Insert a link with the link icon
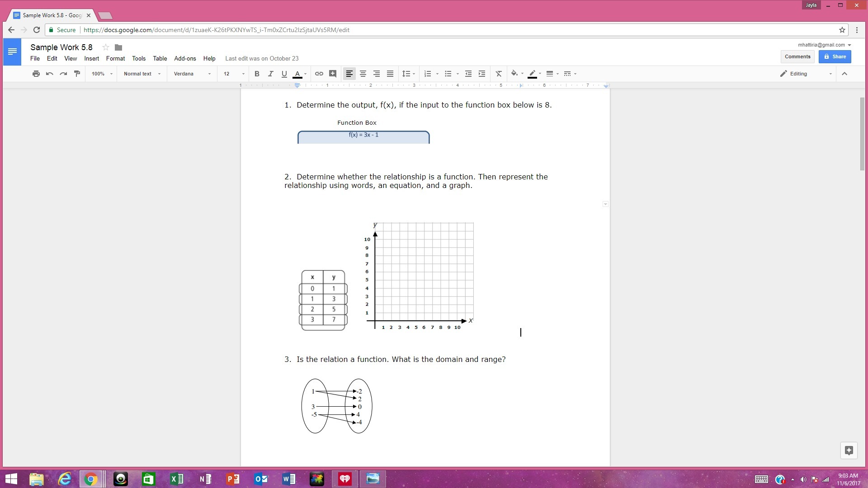Image resolution: width=868 pixels, height=488 pixels. pyautogui.click(x=319, y=74)
